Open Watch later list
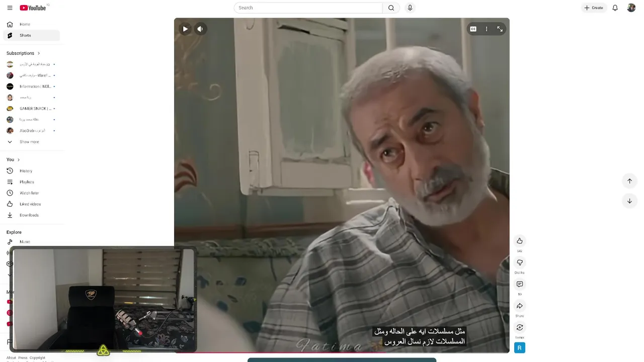The width and height of the screenshot is (644, 362). tap(31, 193)
